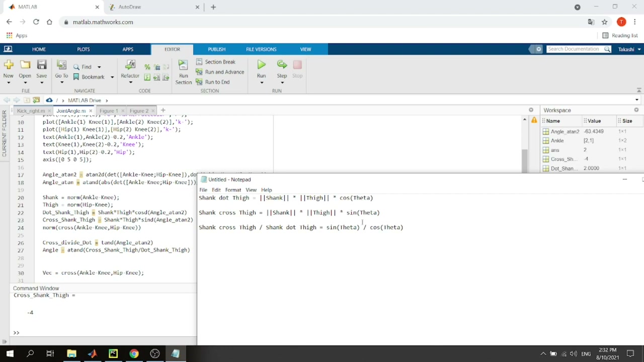644x362 pixels.
Task: Open the Find dropdown arrow
Action: click(99, 67)
